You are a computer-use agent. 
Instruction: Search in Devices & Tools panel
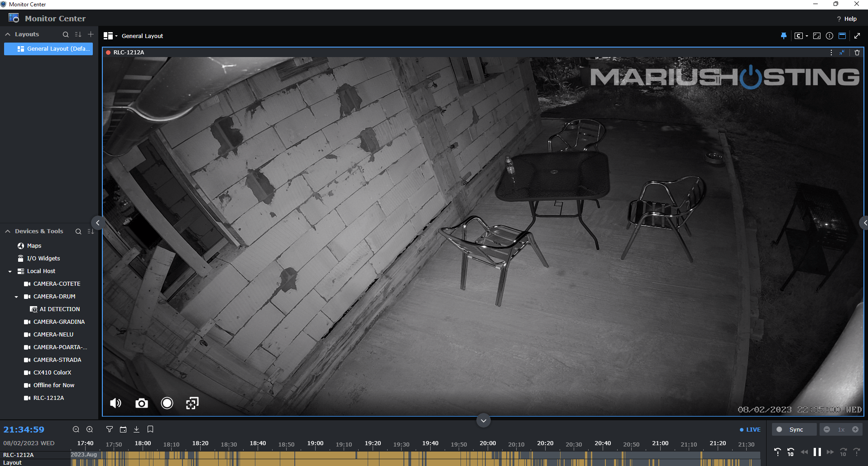[x=78, y=231]
